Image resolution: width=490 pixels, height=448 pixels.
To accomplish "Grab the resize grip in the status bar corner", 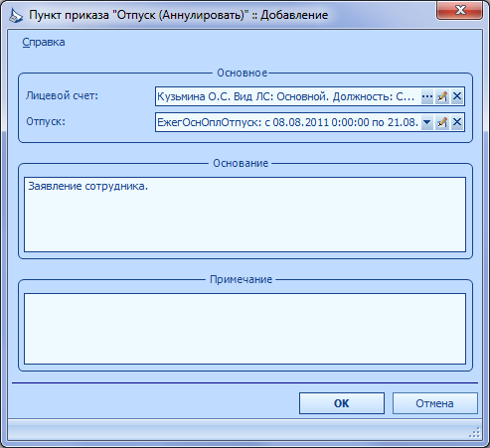I will coord(475,432).
